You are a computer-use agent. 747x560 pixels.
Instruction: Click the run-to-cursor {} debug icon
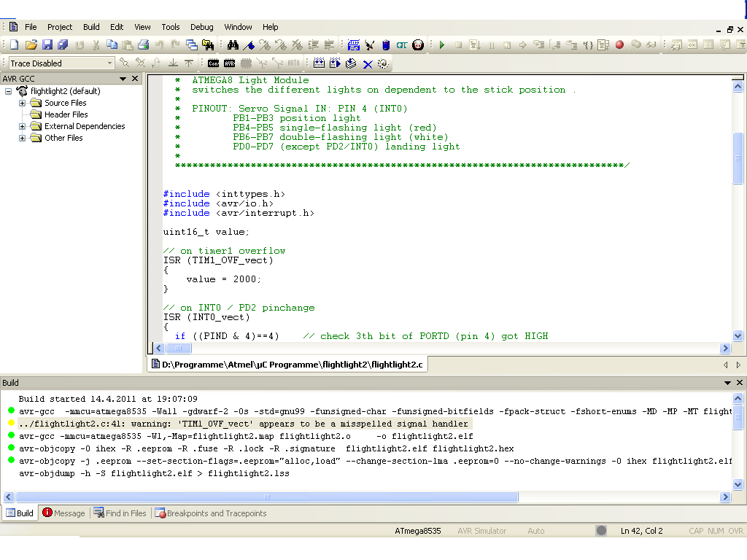tap(589, 44)
